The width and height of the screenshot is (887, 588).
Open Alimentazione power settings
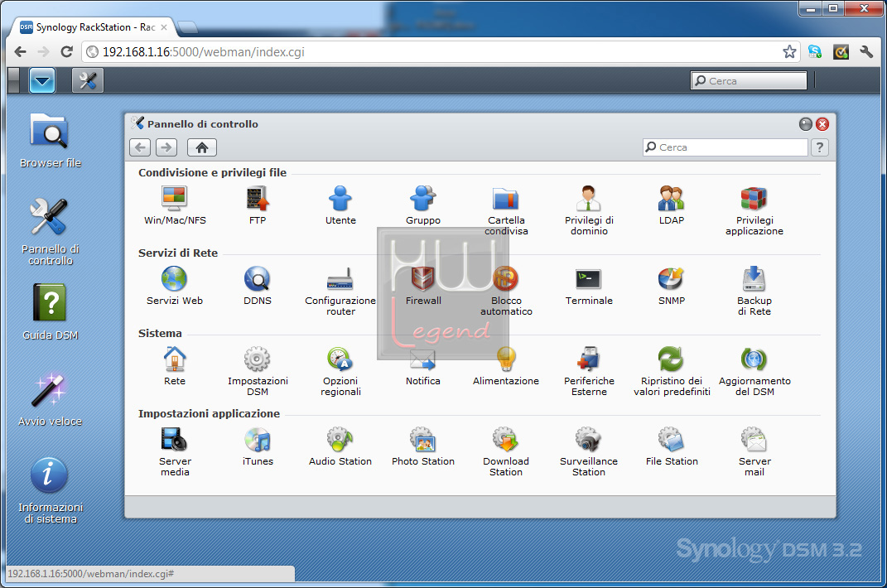(506, 365)
